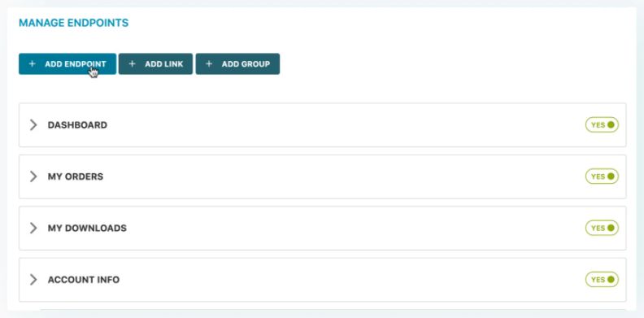Toggle the Dashboard YES switch

pyautogui.click(x=602, y=125)
